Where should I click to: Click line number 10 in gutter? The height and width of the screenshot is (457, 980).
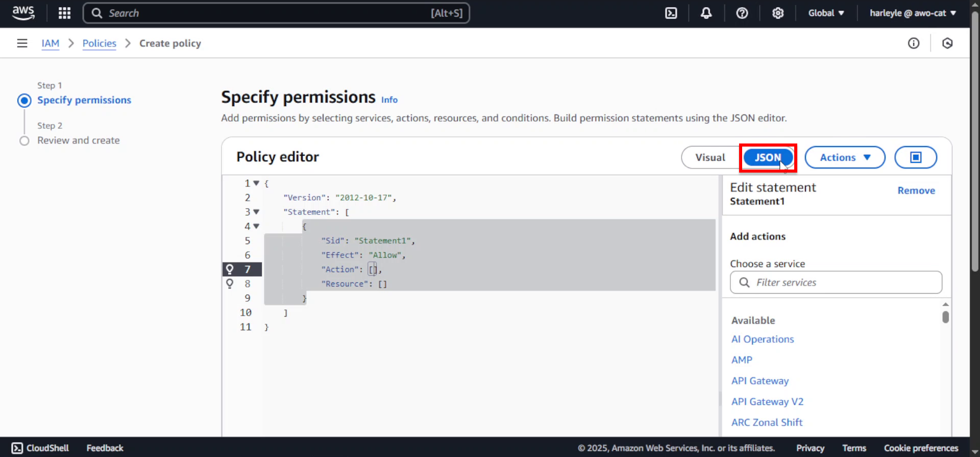(246, 312)
